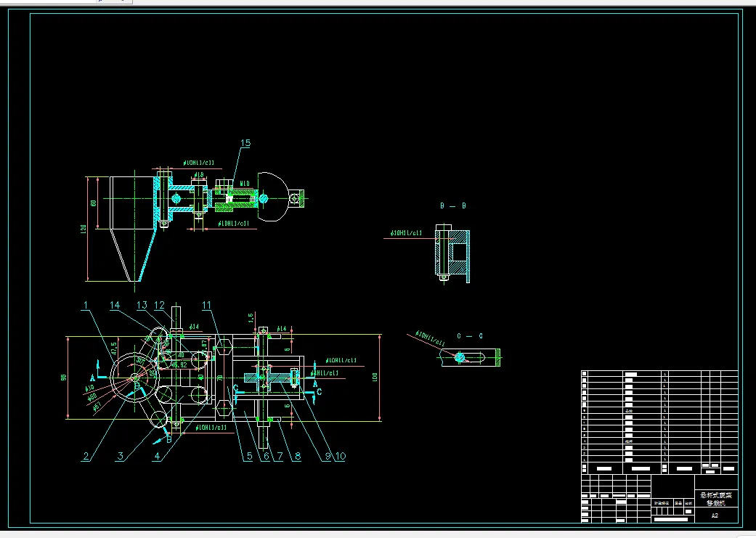Click the 蔬菜移栽机 drawing title text
The width and height of the screenshot is (756, 538).
point(716,499)
